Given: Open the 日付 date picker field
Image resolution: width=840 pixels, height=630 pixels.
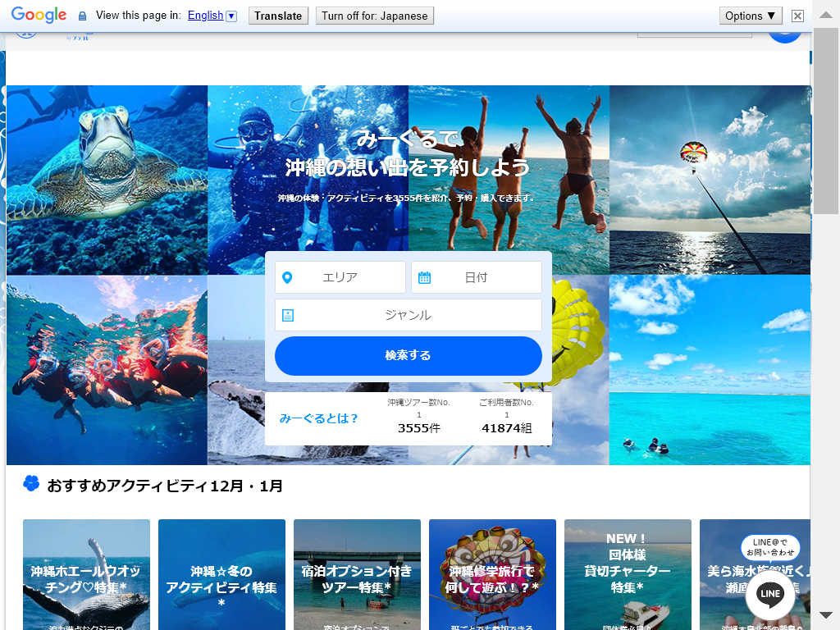Looking at the screenshot, I should (477, 277).
